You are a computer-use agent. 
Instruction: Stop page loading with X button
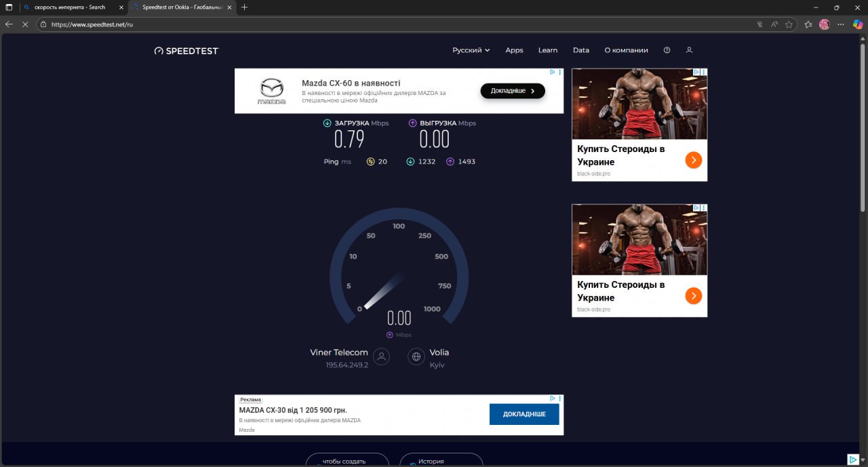pos(25,24)
